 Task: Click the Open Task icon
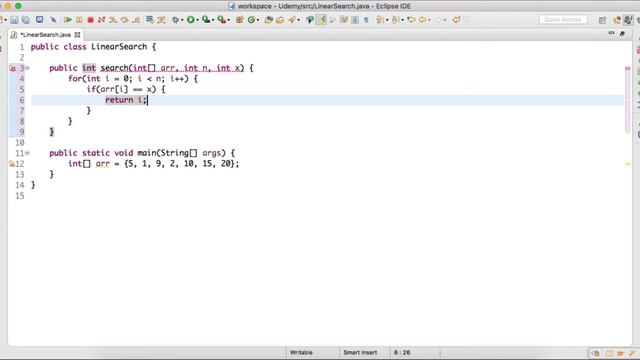[x=280, y=20]
